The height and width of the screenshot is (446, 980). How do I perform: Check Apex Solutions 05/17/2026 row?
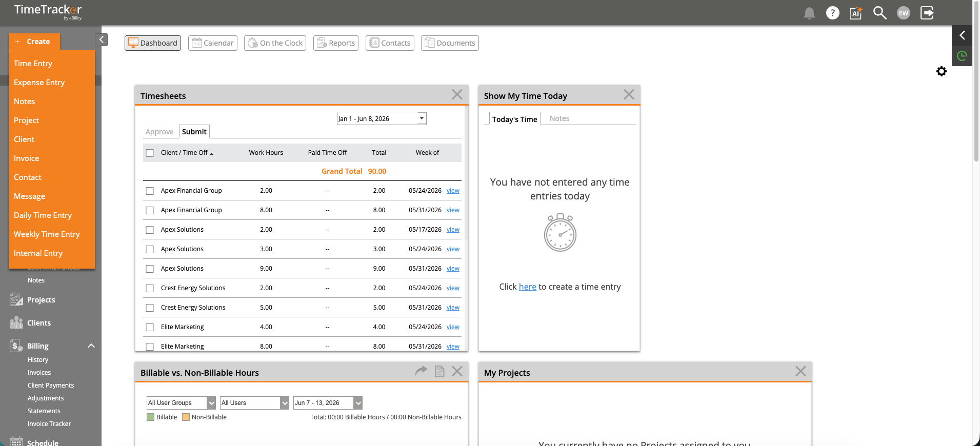[150, 230]
